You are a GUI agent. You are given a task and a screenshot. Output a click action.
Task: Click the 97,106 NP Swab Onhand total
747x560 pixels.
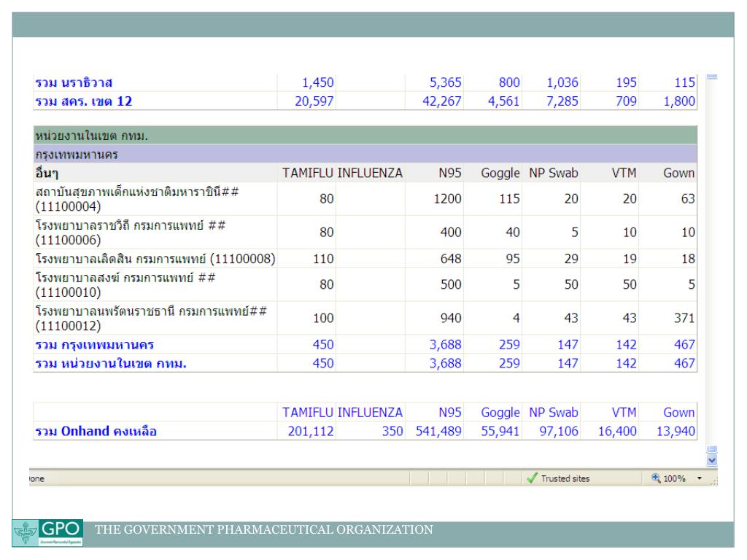point(558,432)
